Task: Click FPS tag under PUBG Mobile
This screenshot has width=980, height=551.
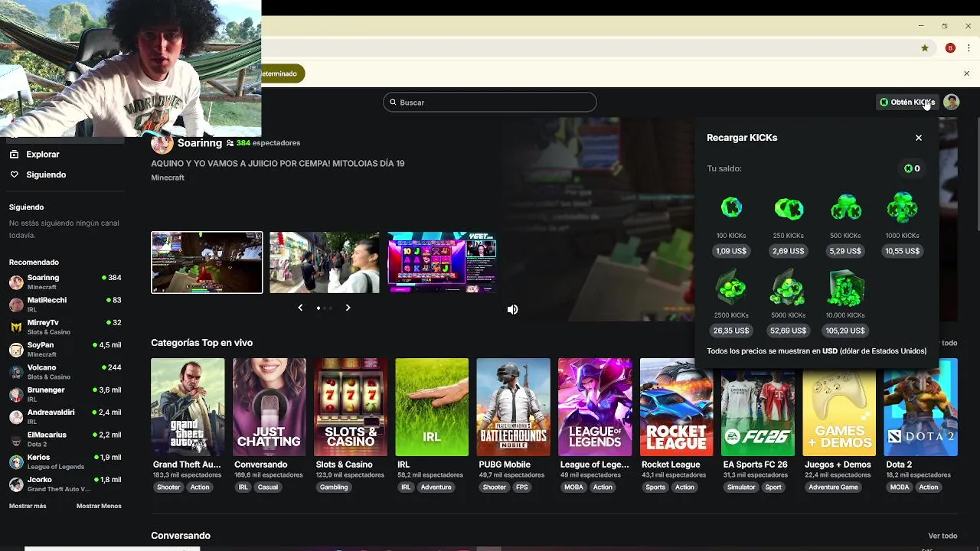Action: (x=521, y=487)
